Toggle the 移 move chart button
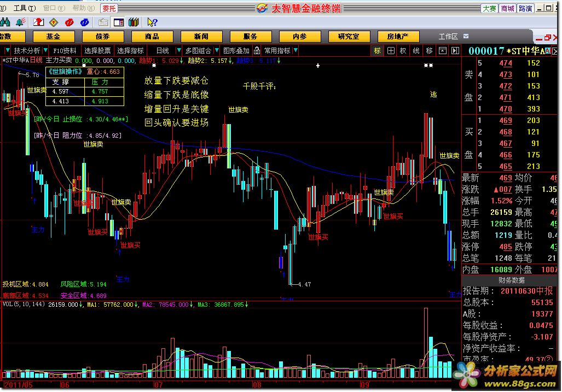The height and width of the screenshot is (392, 562). [429, 50]
